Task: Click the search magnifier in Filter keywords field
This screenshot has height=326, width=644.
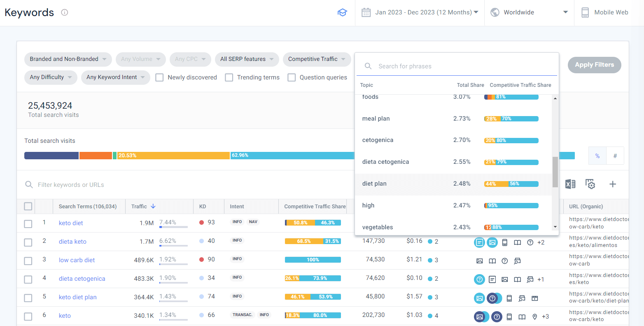Action: 29,185
